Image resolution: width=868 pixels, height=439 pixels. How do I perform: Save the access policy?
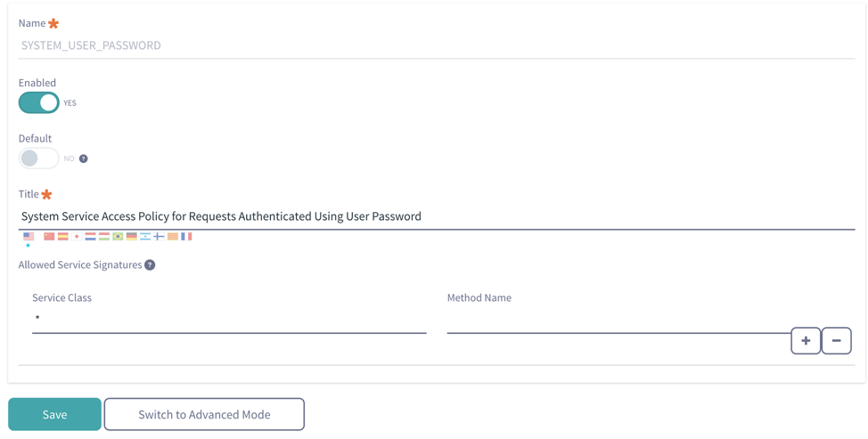pos(54,414)
